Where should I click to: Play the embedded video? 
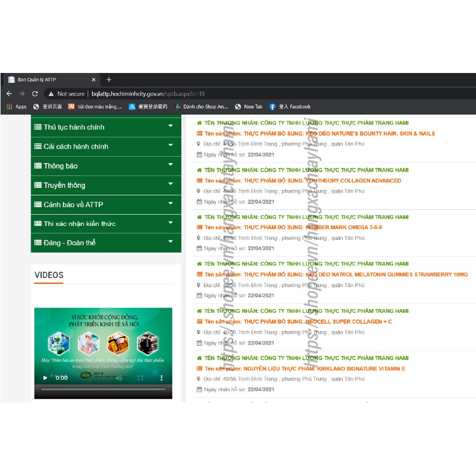click(x=45, y=378)
